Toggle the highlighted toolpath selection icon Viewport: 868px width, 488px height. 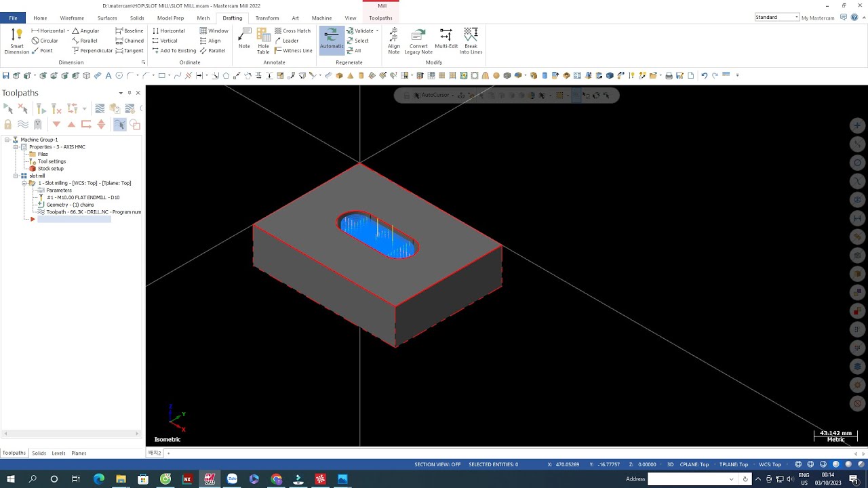pyautogui.click(x=119, y=124)
